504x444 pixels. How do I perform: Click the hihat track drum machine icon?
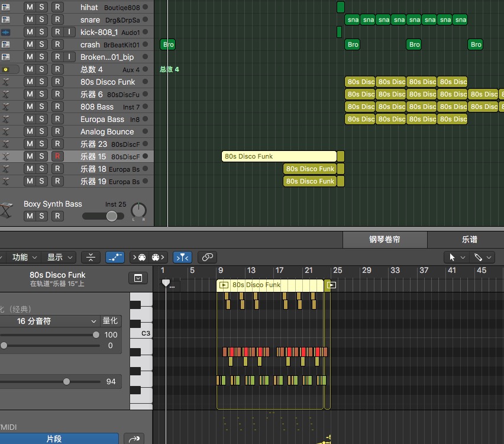pos(5,7)
